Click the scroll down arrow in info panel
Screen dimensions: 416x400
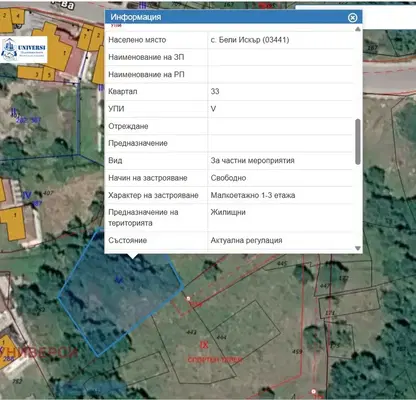[x=358, y=248]
